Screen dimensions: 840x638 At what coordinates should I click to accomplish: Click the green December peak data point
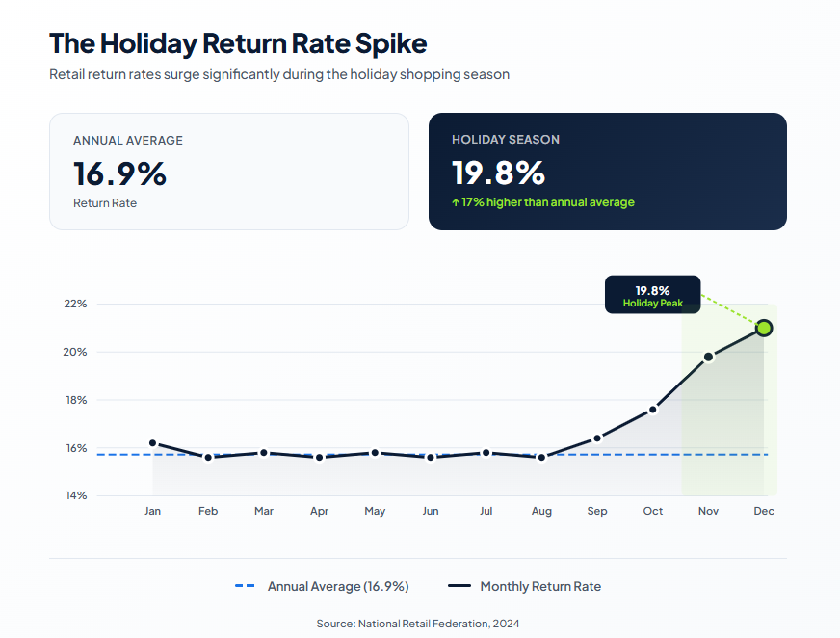[x=764, y=328]
